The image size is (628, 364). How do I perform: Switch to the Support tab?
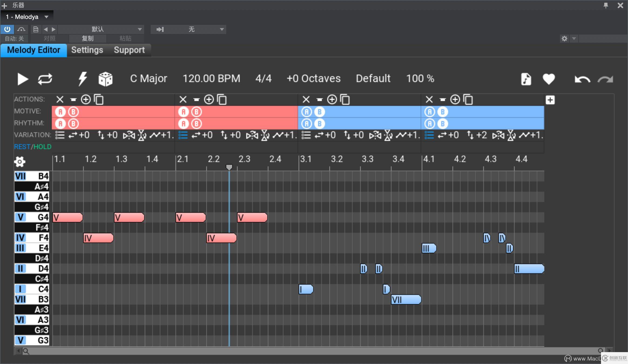point(129,50)
